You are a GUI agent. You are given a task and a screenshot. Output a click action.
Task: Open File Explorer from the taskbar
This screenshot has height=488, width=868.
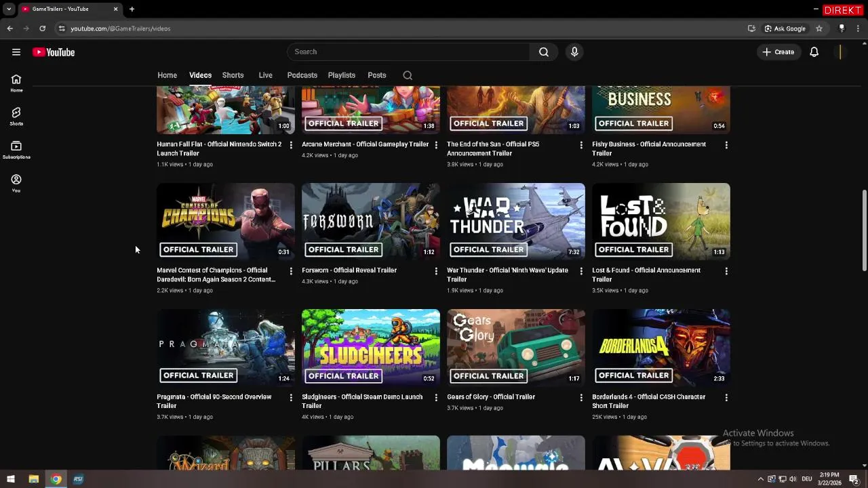(x=33, y=479)
